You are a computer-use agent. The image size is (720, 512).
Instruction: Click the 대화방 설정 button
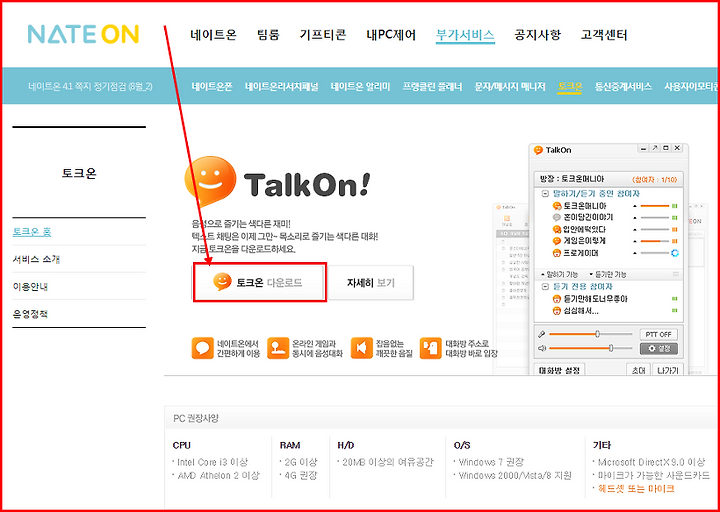(559, 370)
